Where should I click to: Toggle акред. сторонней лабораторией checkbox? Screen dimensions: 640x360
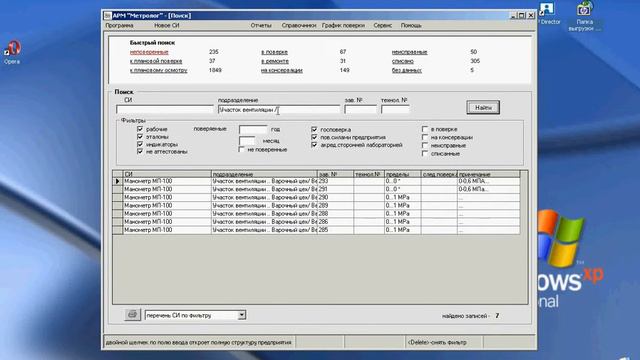(x=314, y=145)
